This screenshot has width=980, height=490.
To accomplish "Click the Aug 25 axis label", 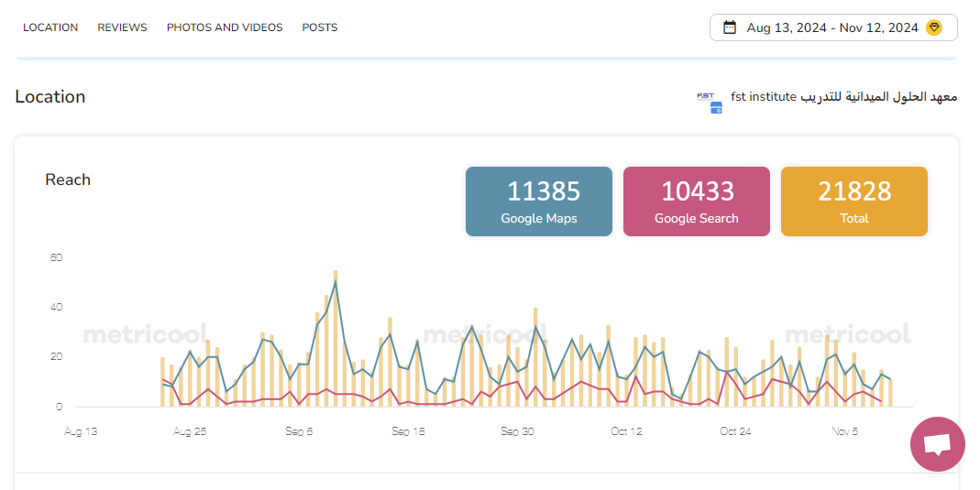I will pyautogui.click(x=190, y=431).
